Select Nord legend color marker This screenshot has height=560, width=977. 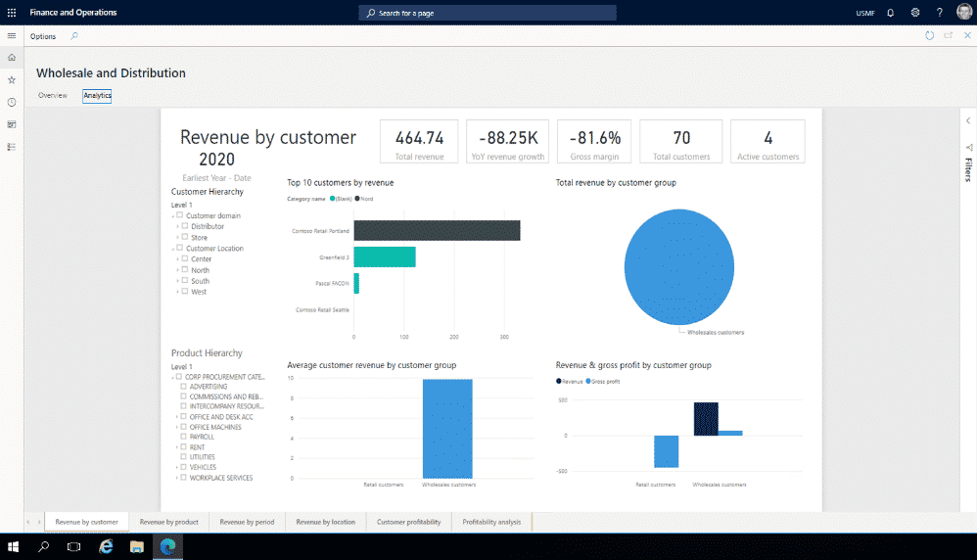point(357,199)
